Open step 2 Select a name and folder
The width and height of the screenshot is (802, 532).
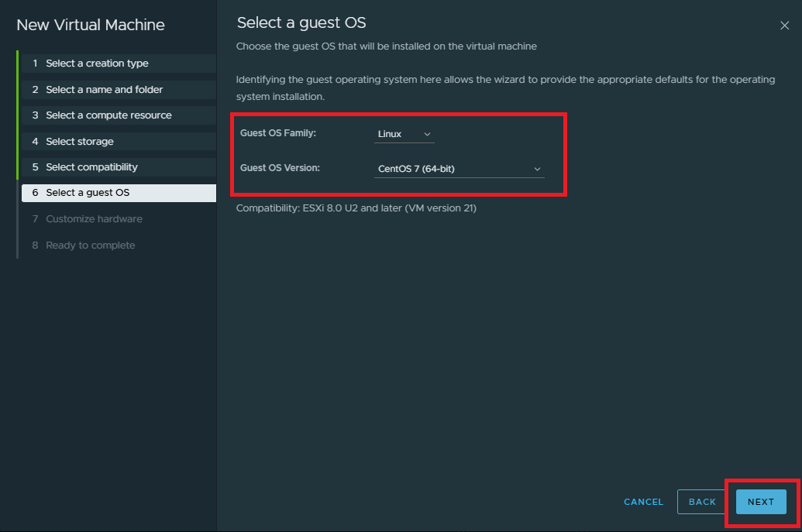(x=104, y=90)
